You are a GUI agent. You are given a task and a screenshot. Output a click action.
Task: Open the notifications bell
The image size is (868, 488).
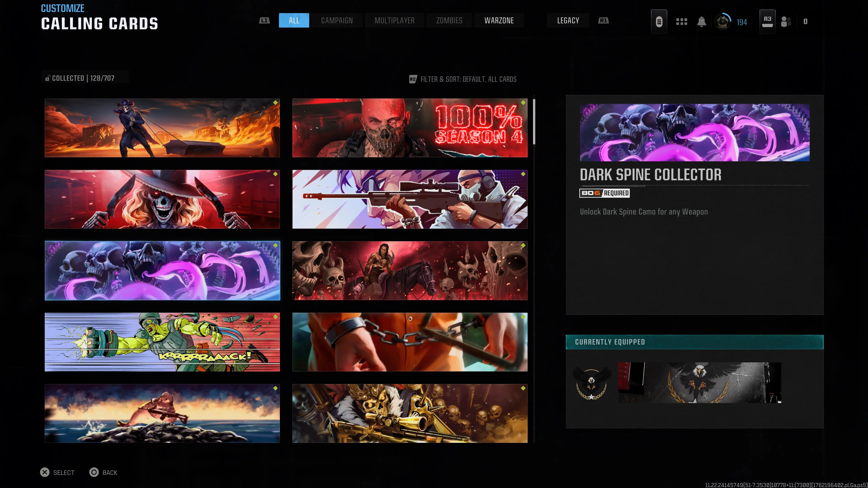[702, 21]
